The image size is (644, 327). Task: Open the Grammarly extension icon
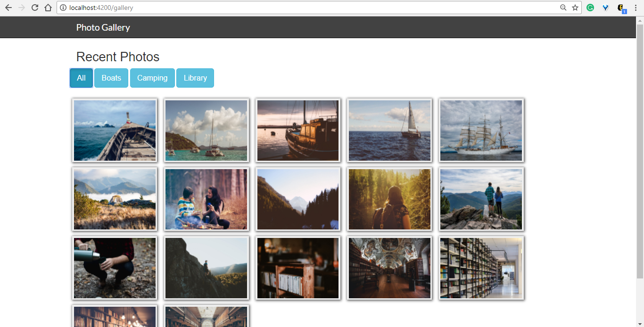point(590,8)
